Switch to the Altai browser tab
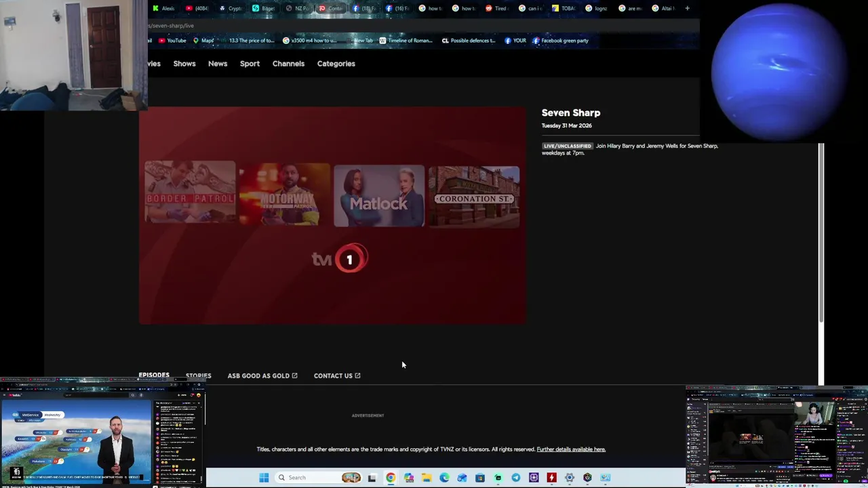 [664, 8]
